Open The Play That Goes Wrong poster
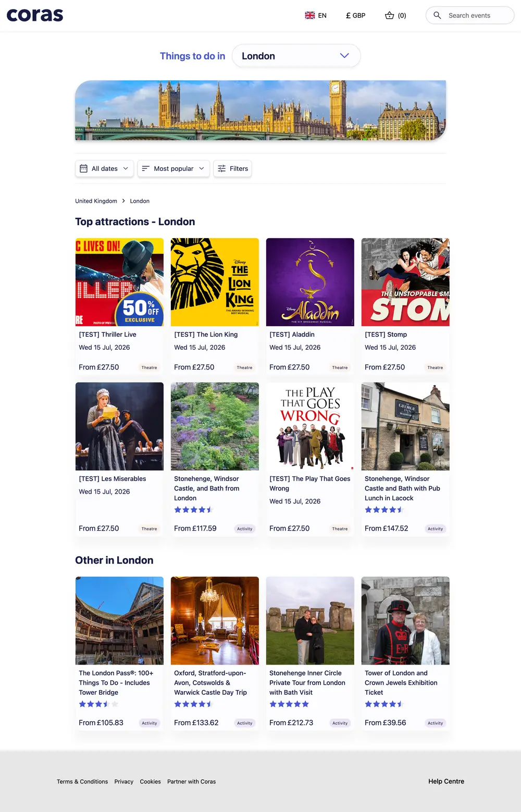Viewport: 521px width, 812px height. point(310,426)
